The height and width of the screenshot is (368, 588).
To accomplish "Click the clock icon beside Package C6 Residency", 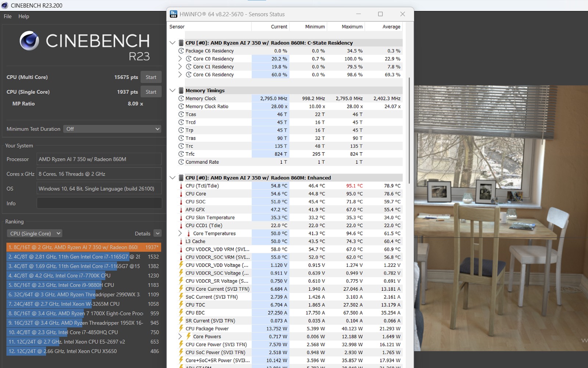I will point(181,51).
